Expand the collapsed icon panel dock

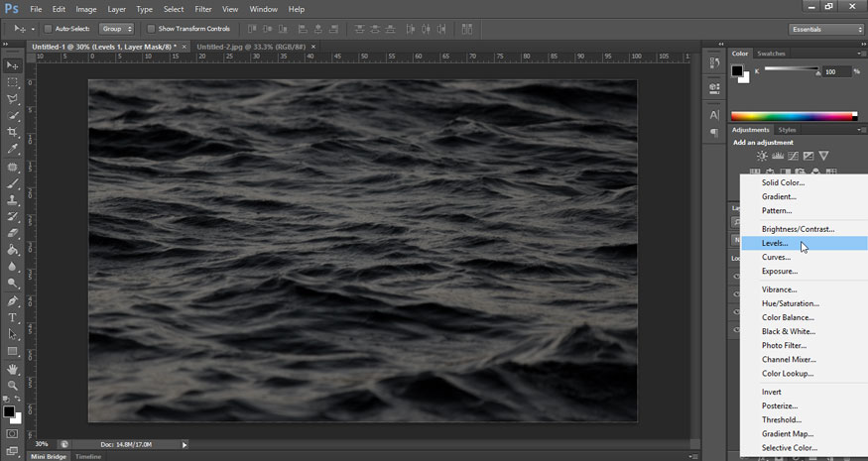pyautogui.click(x=721, y=44)
